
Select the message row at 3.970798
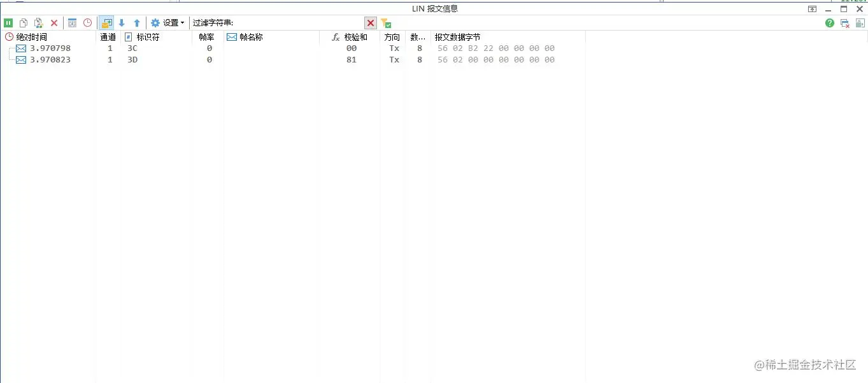[x=293, y=48]
